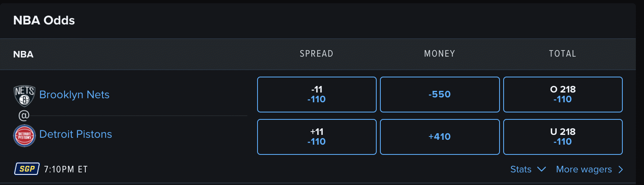The height and width of the screenshot is (185, 644).
Task: Click the SPREAD column header
Action: coord(317,54)
